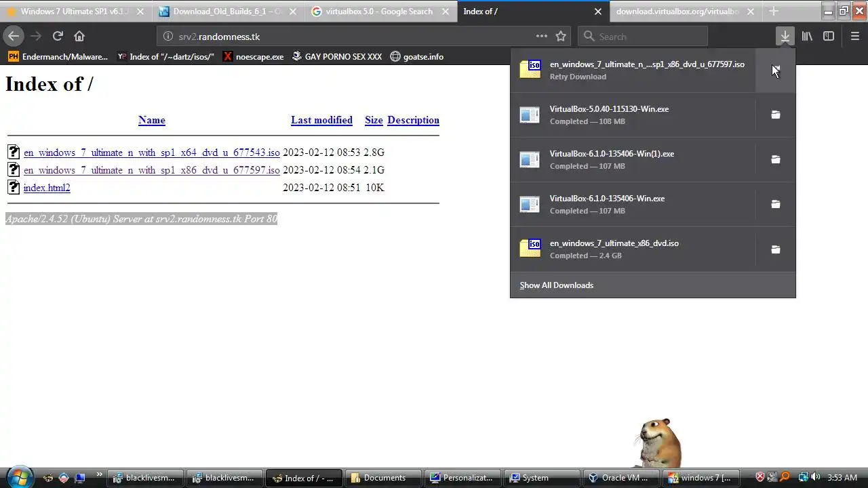Sort the listing by Size
This screenshot has width=868, height=488.
point(374,120)
